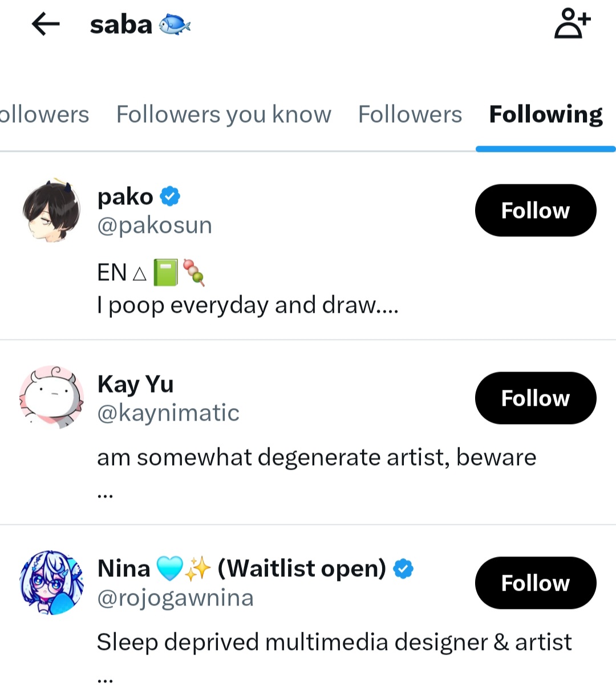Open the @pakosun handle link
This screenshot has width=616, height=698.
click(x=155, y=225)
